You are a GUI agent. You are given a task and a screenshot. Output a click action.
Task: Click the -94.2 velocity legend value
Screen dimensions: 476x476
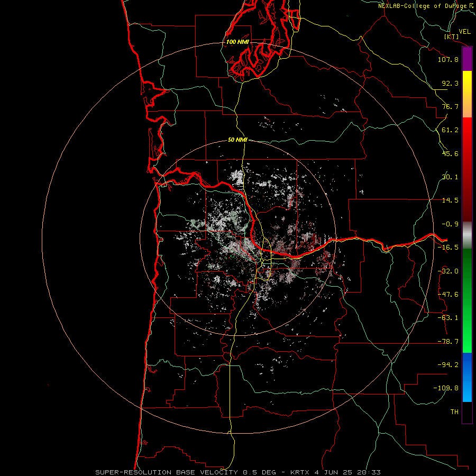[448, 365]
